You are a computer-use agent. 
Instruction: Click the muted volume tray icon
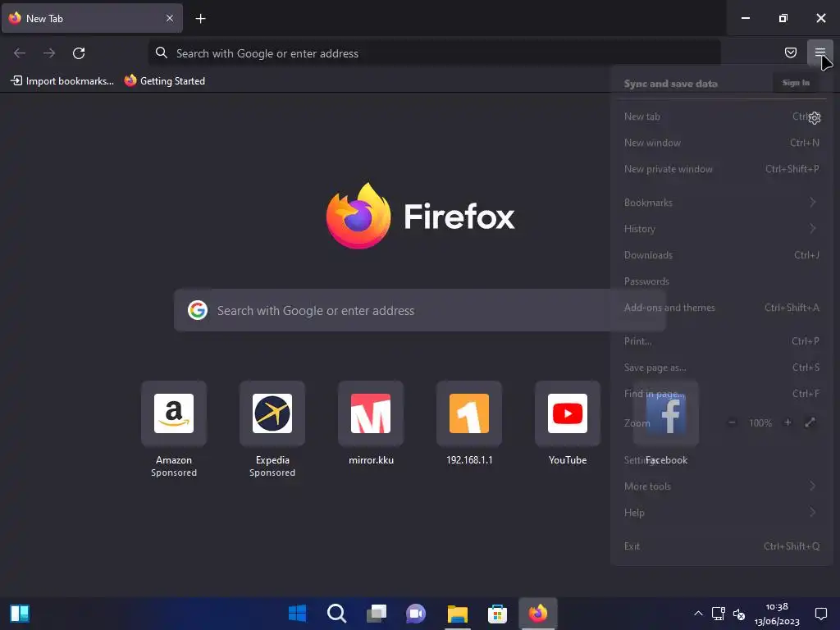739,614
